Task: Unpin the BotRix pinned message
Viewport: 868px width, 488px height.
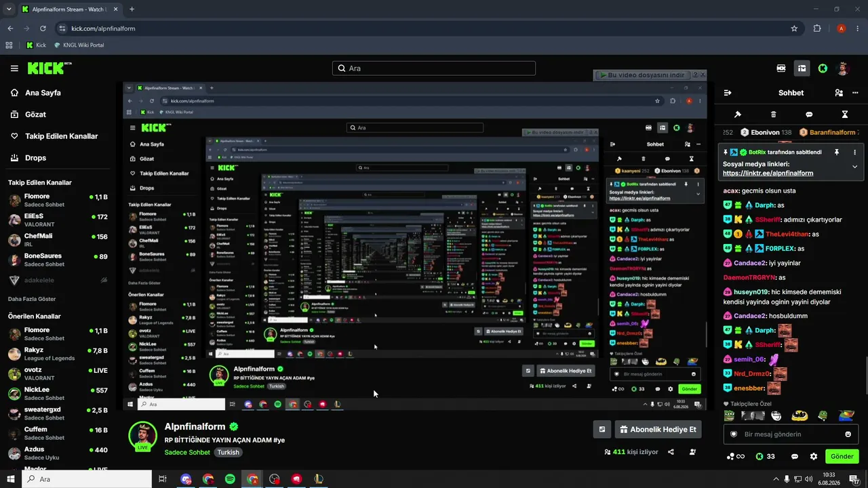Action: [x=837, y=152]
